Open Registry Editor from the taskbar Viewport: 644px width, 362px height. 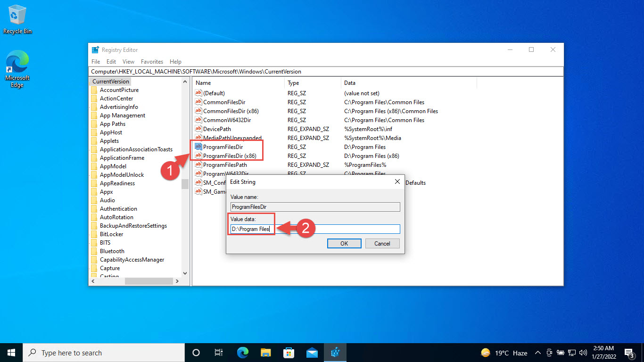335,352
